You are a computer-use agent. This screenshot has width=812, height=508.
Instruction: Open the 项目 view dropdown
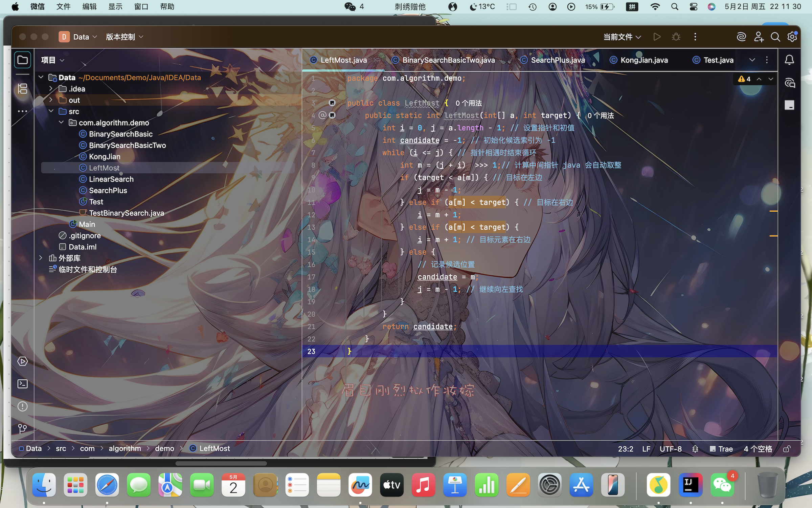click(53, 60)
